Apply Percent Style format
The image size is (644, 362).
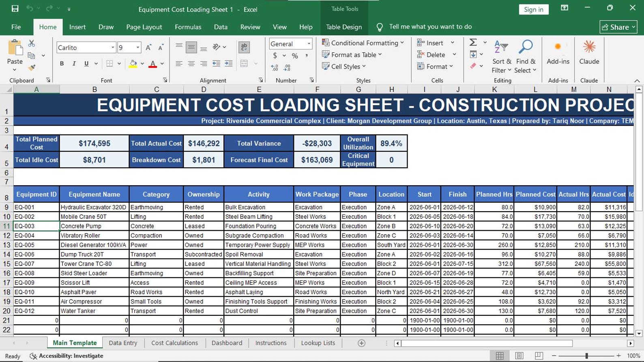pos(295,56)
